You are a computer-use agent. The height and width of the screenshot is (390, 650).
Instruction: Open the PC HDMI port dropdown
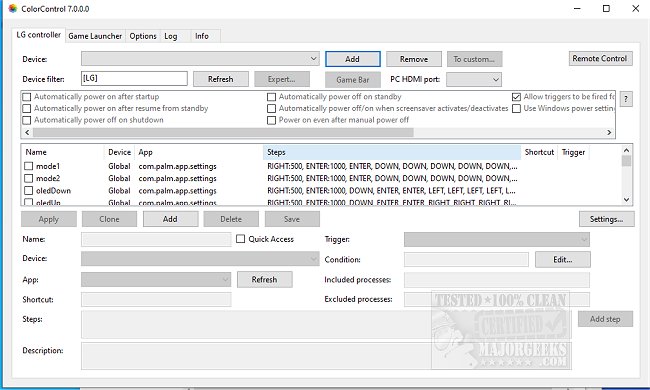pyautogui.click(x=474, y=79)
